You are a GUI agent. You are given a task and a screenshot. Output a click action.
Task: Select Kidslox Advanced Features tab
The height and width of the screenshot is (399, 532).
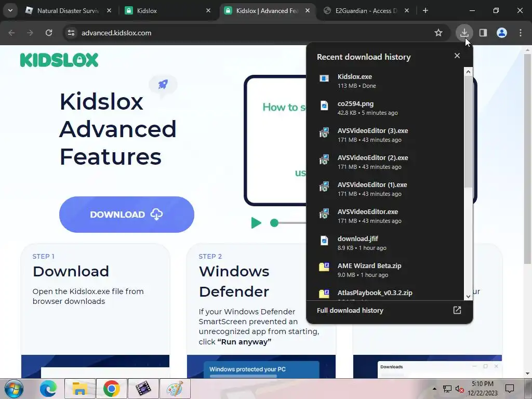267,10
